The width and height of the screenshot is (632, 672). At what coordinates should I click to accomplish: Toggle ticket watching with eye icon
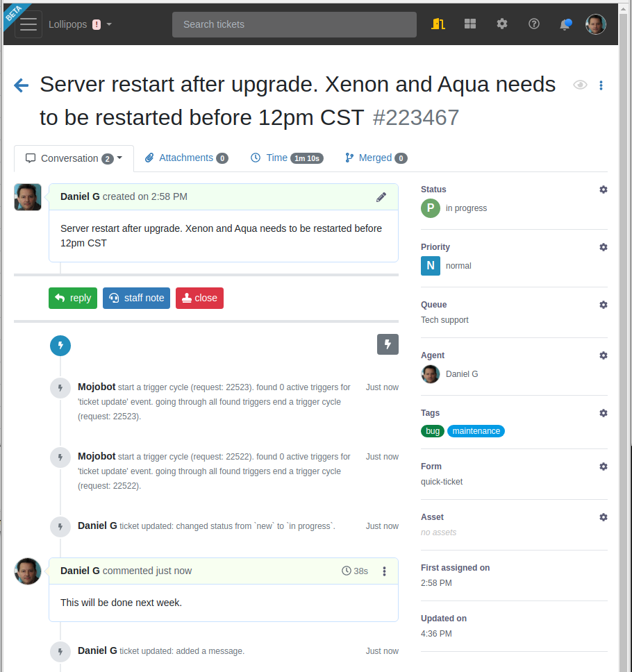580,85
